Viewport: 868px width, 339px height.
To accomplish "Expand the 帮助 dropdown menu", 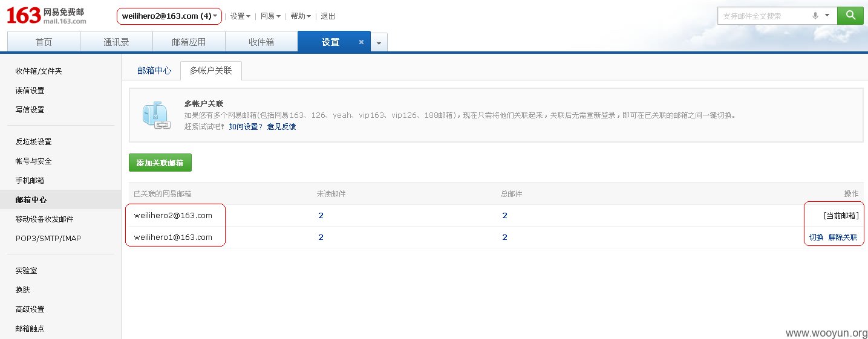I will 301,16.
